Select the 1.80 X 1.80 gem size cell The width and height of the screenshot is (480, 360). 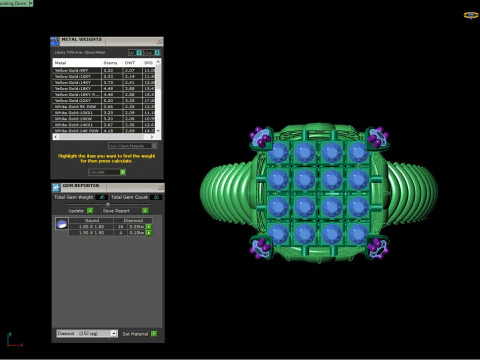click(91, 227)
